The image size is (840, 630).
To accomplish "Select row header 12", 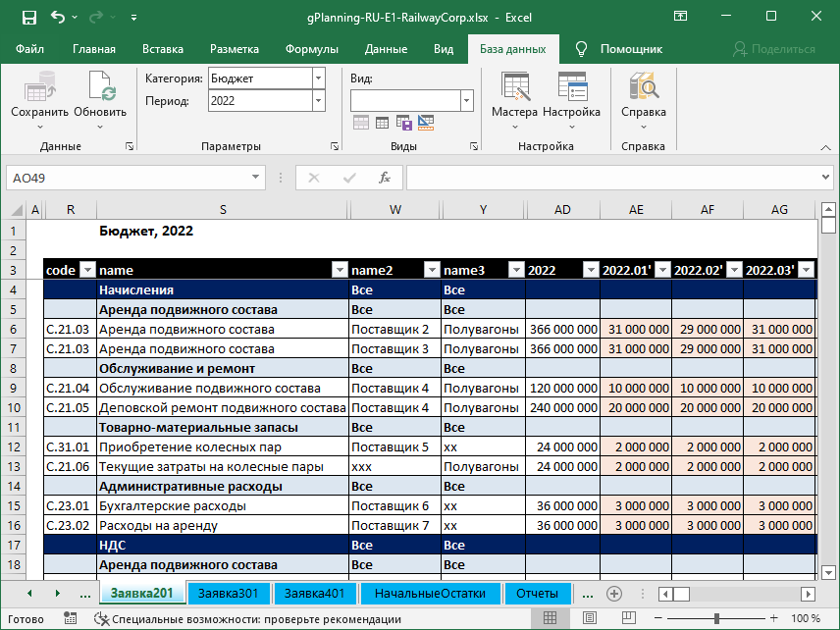I will (14, 446).
